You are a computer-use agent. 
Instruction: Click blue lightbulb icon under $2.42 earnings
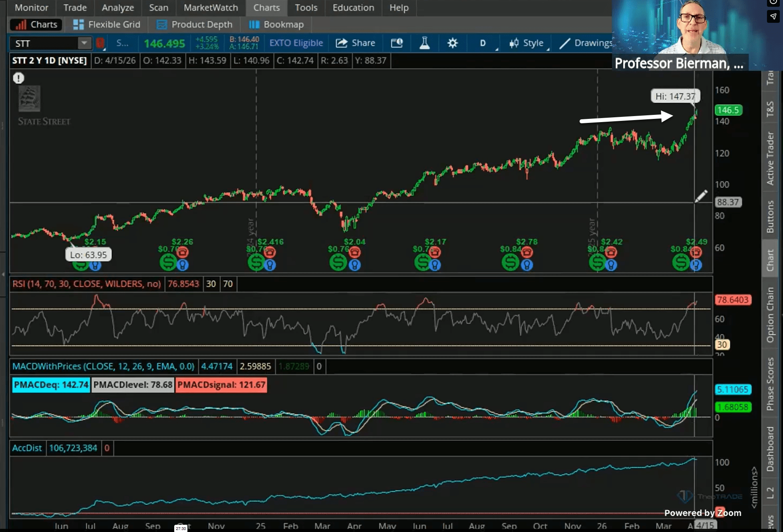(x=611, y=265)
